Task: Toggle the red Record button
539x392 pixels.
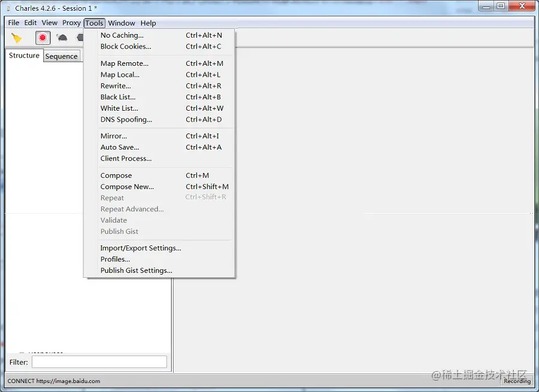Action: (x=43, y=38)
